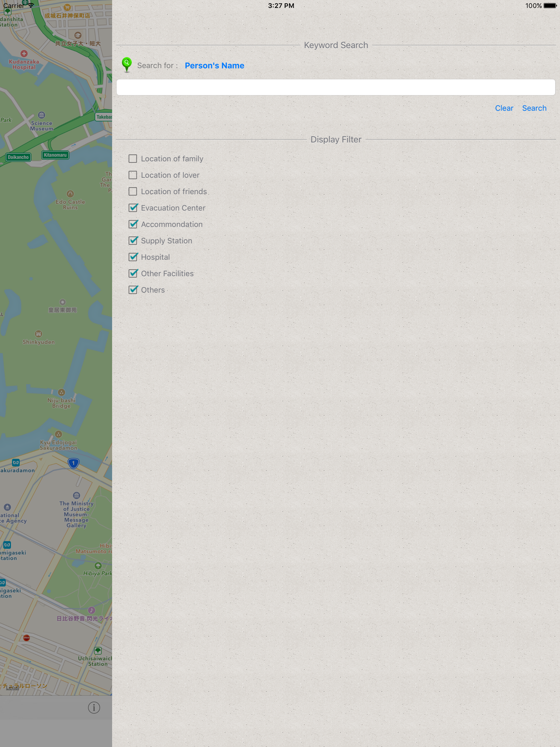Uncheck the Evacuation Center filter
This screenshot has height=747, width=560.
[x=133, y=208]
